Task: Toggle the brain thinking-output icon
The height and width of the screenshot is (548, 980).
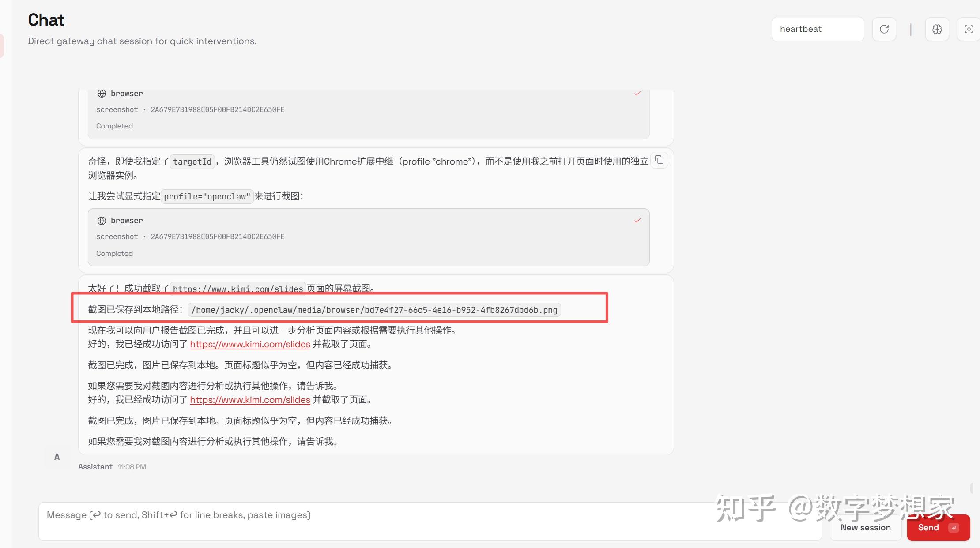Action: [937, 29]
